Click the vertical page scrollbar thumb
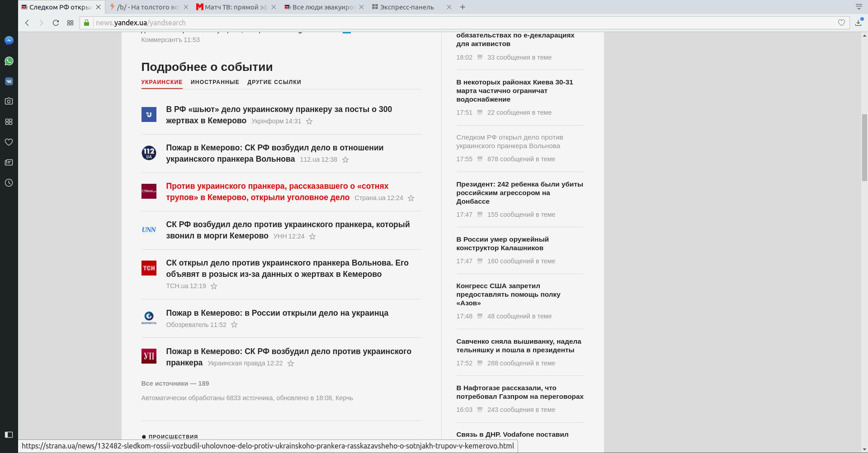This screenshot has height=453, width=868. click(x=864, y=147)
